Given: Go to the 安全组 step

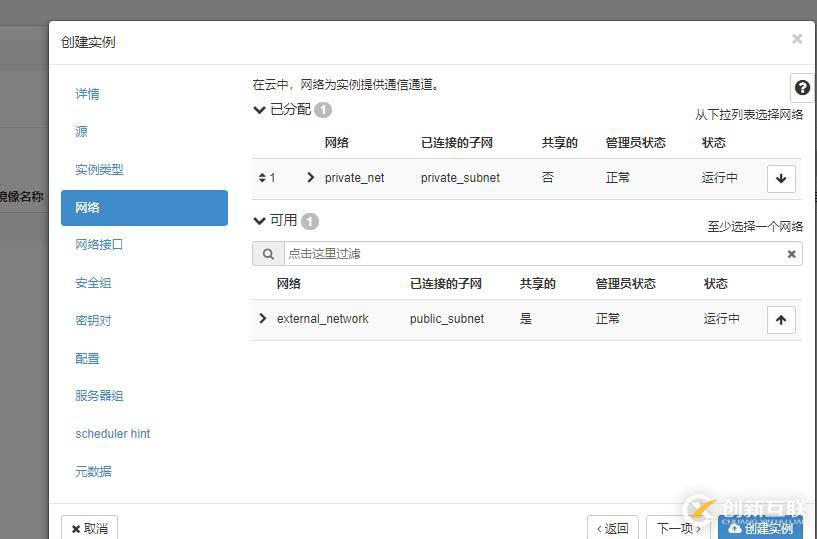Looking at the screenshot, I should (93, 283).
